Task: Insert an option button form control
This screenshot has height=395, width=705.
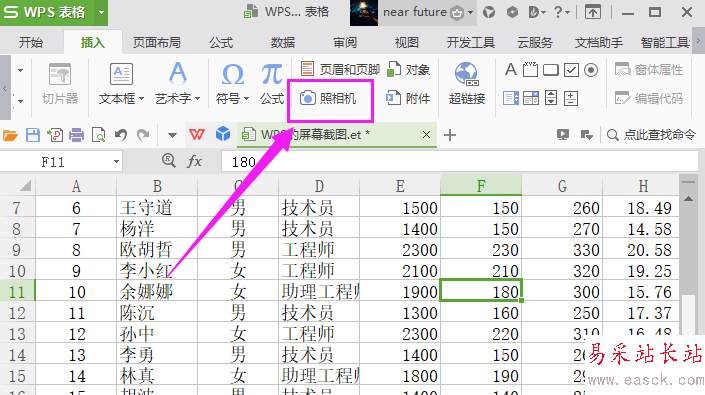Action: (x=591, y=70)
